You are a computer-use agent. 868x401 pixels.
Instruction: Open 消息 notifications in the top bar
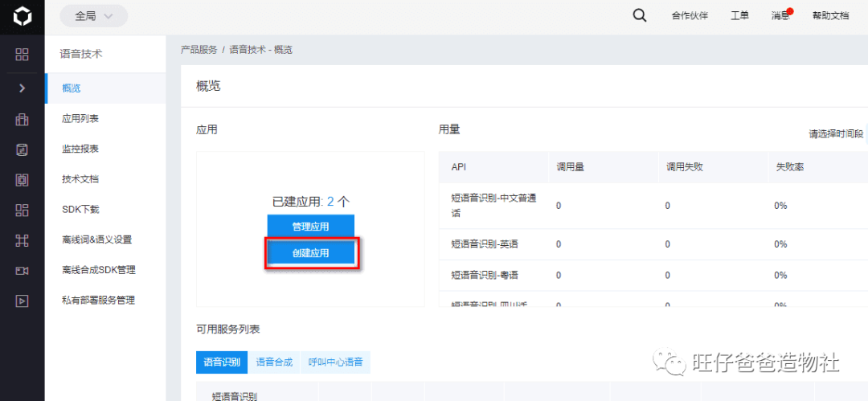(780, 16)
